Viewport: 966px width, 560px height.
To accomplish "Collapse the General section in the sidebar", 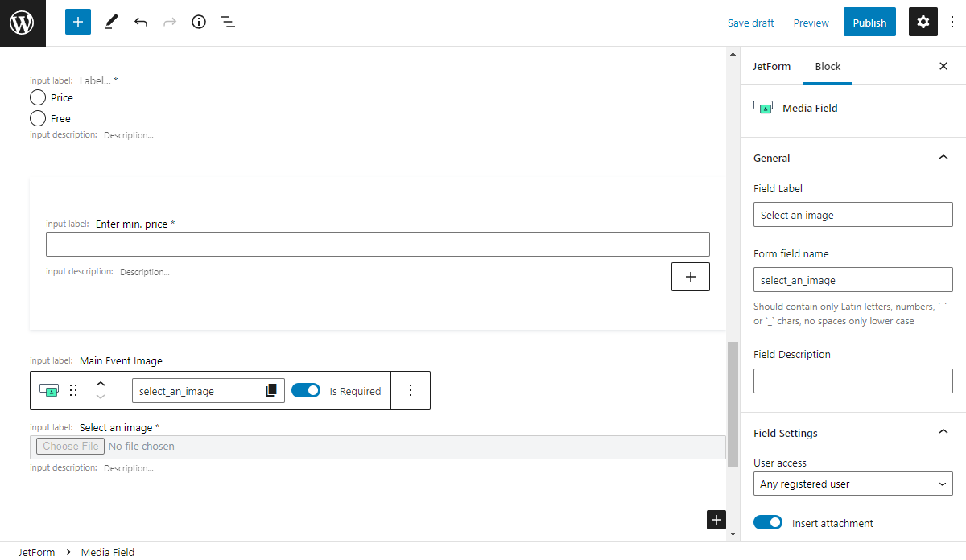I will tap(943, 157).
